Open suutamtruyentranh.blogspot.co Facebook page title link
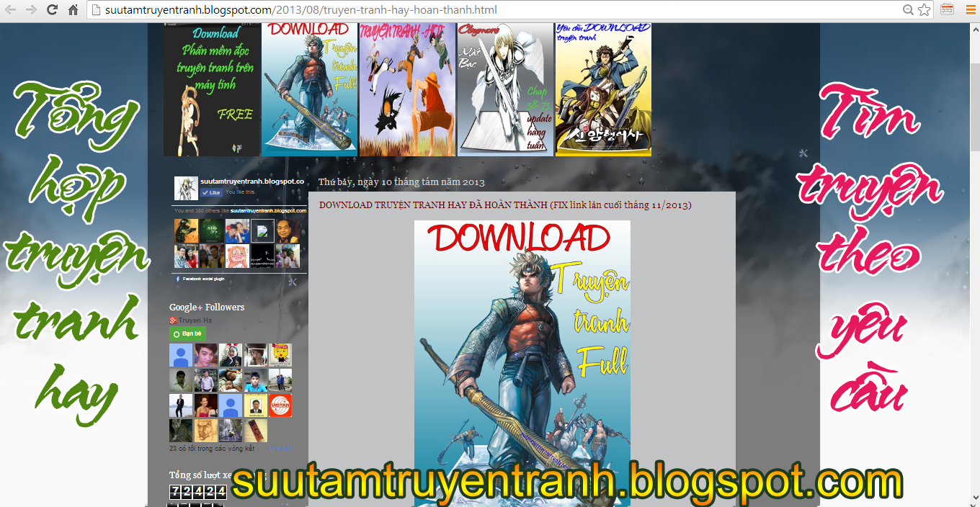The height and width of the screenshot is (507, 980). coord(252,181)
